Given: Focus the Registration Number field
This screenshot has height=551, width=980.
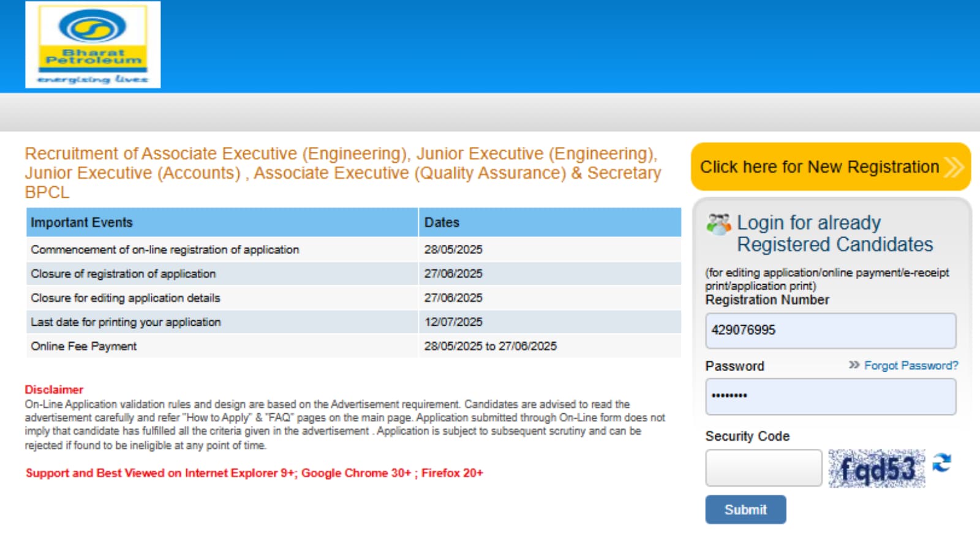Looking at the screenshot, I should pyautogui.click(x=831, y=331).
